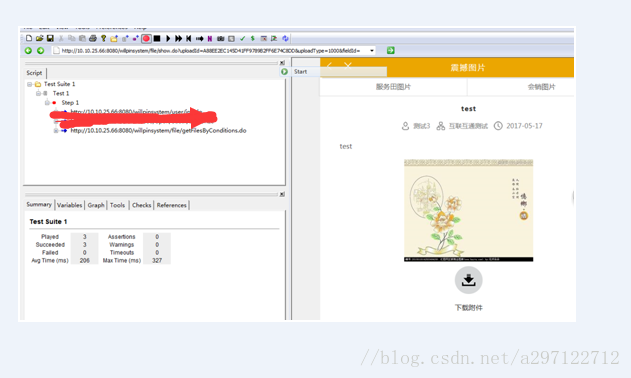
Task: Print using the printer icon
Action: 93,38
